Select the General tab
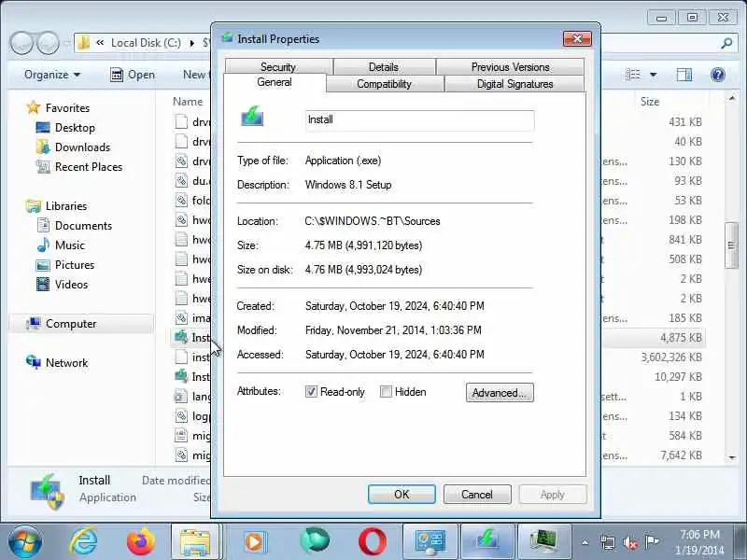747x560 pixels. pyautogui.click(x=275, y=82)
